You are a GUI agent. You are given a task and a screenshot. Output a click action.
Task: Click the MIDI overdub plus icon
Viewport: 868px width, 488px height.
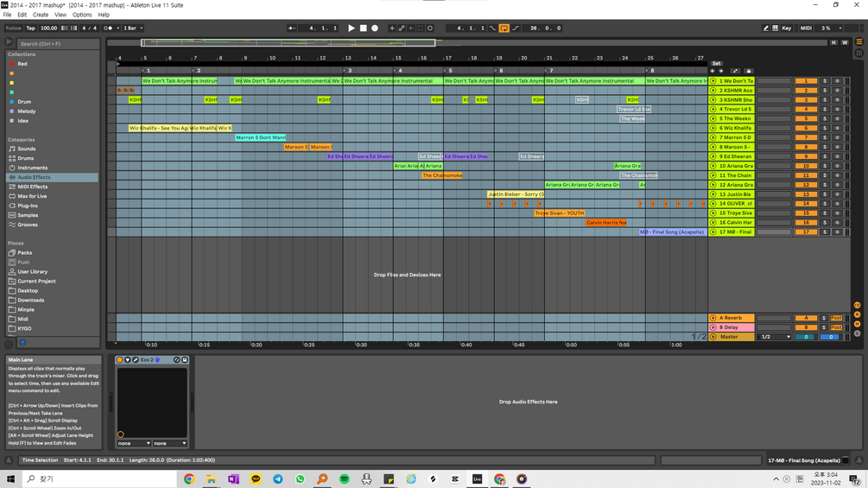(392, 29)
